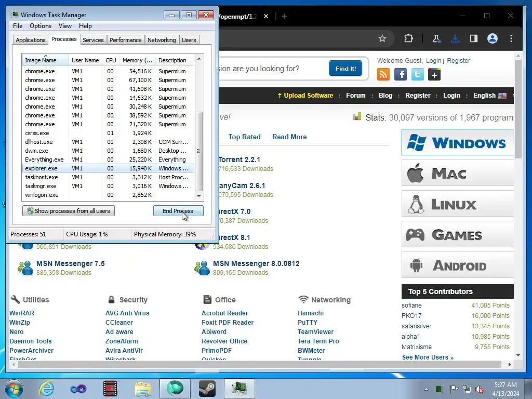This screenshot has height=399, width=532.
Task: Switch to the Performance tab
Action: (x=125, y=39)
